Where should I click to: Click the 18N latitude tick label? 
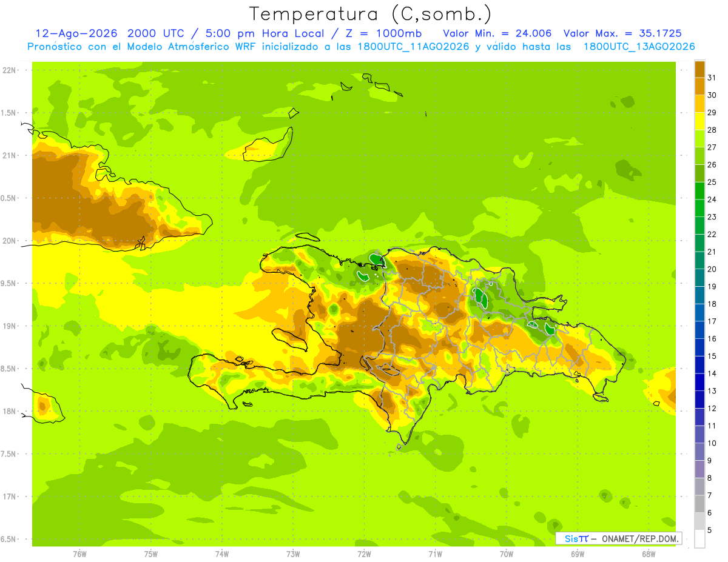coord(9,411)
